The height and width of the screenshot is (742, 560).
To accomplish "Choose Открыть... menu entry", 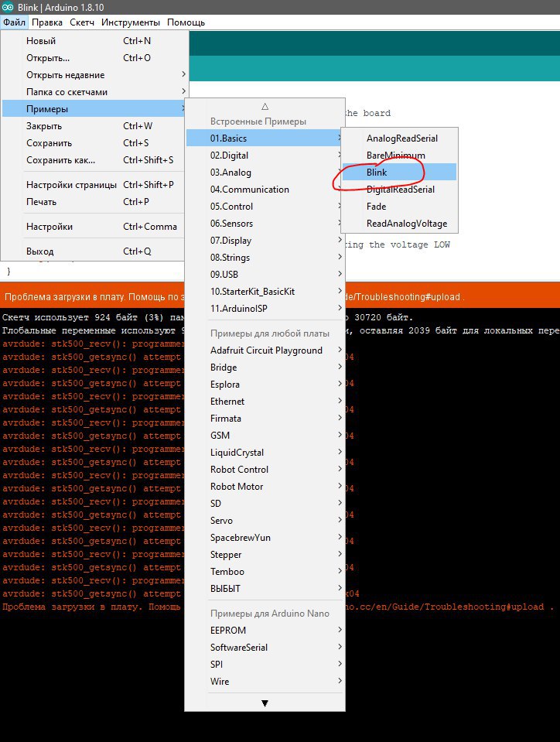I will point(94,58).
